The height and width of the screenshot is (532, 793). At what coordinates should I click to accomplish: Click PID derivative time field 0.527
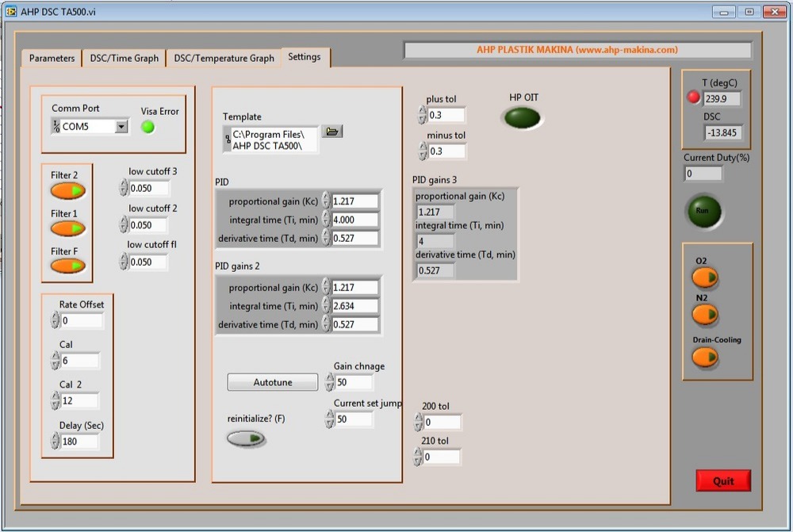pos(355,238)
